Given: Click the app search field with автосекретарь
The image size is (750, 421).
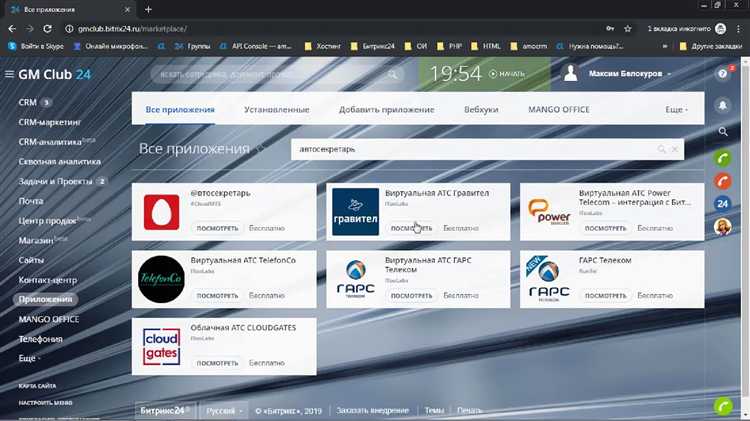Looking at the screenshot, I should [487, 149].
